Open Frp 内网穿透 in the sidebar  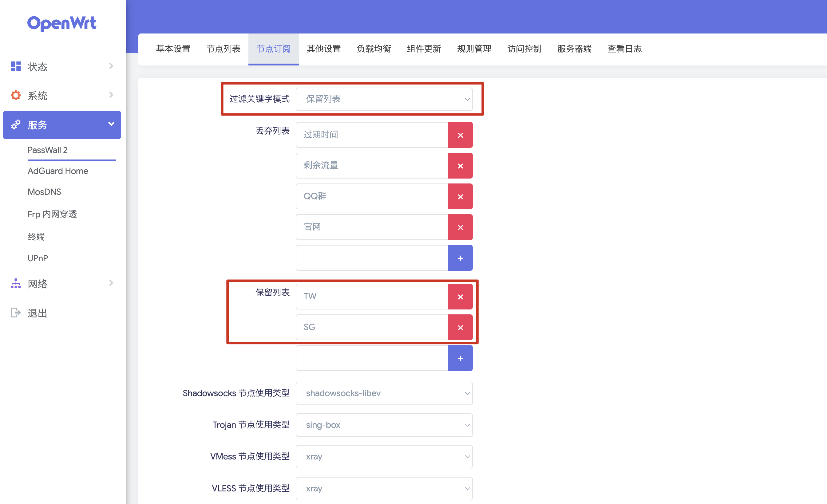[52, 214]
